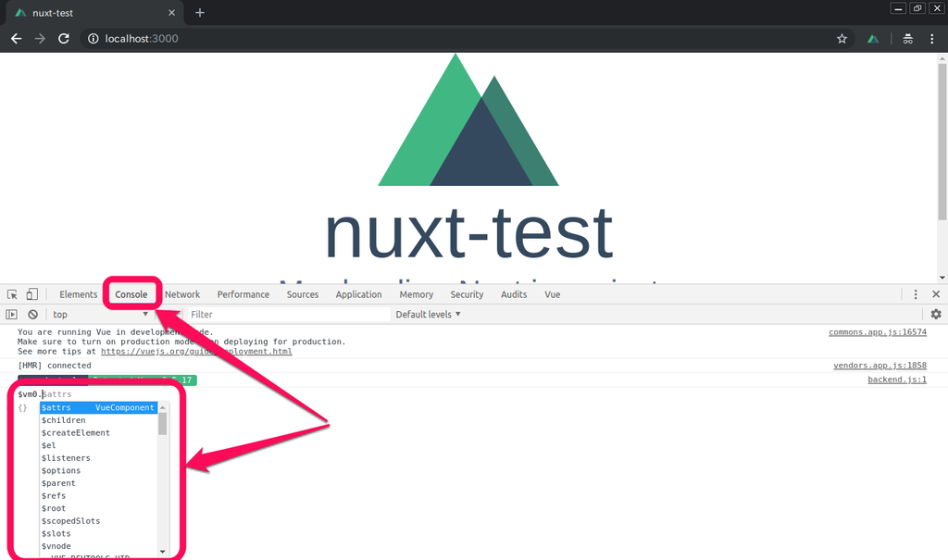Switch to the Console tab
The image size is (948, 560).
point(131,294)
